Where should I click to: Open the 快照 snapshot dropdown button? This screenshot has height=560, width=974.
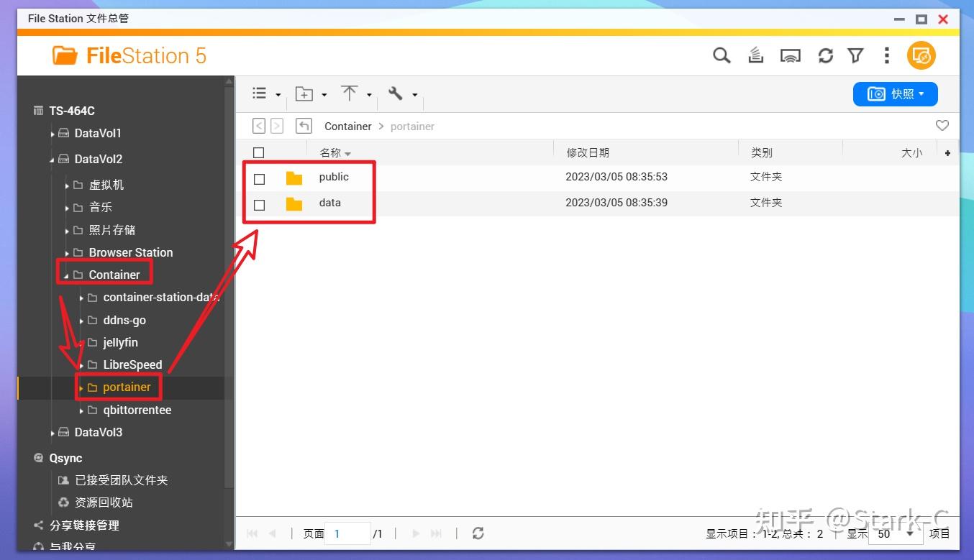895,93
